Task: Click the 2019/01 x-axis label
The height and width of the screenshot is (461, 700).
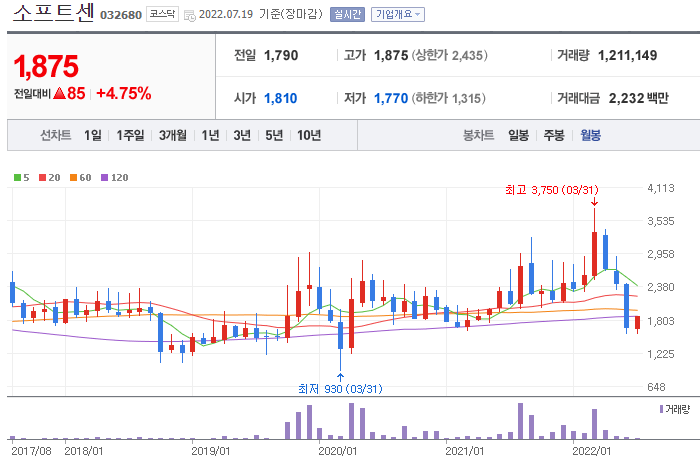Action: tap(211, 451)
